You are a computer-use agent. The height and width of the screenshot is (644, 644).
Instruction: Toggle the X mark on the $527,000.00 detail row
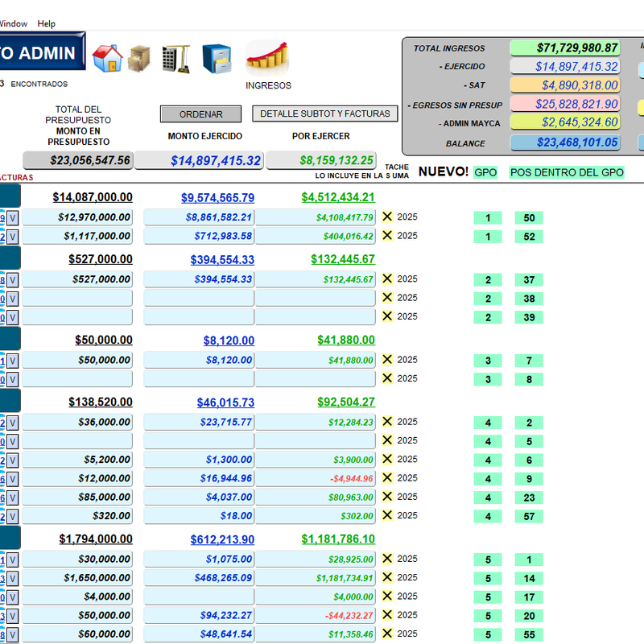tap(387, 279)
